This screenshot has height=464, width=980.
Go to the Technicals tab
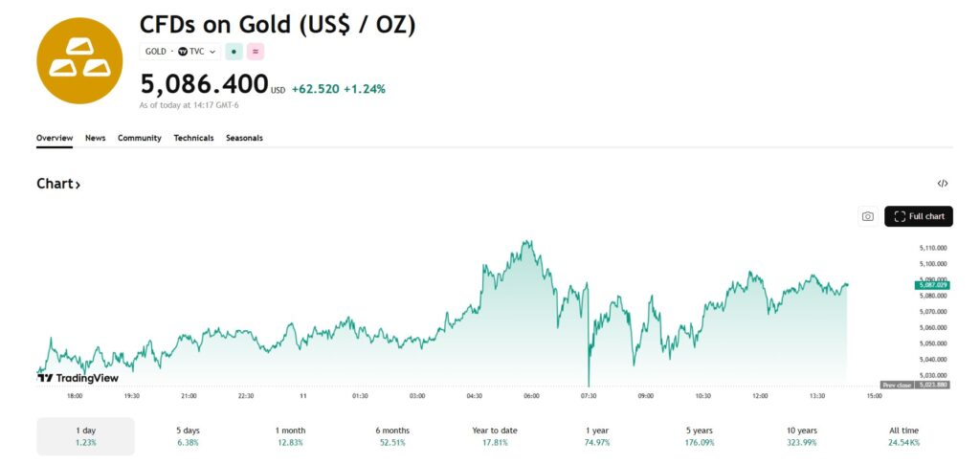pyautogui.click(x=193, y=138)
